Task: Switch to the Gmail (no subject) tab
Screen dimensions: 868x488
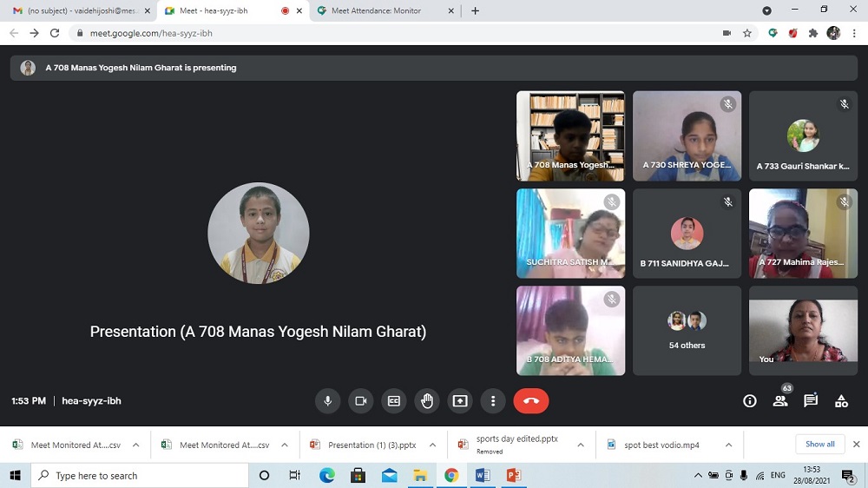Action: pyautogui.click(x=76, y=10)
